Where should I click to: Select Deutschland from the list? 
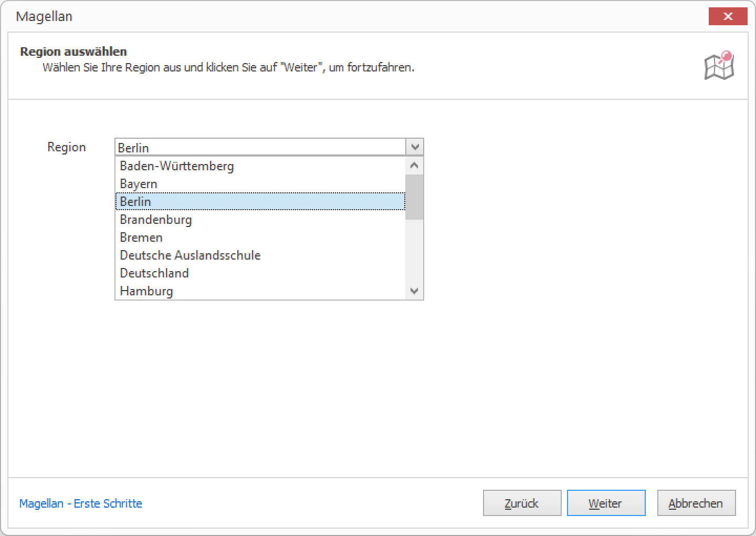pos(260,273)
